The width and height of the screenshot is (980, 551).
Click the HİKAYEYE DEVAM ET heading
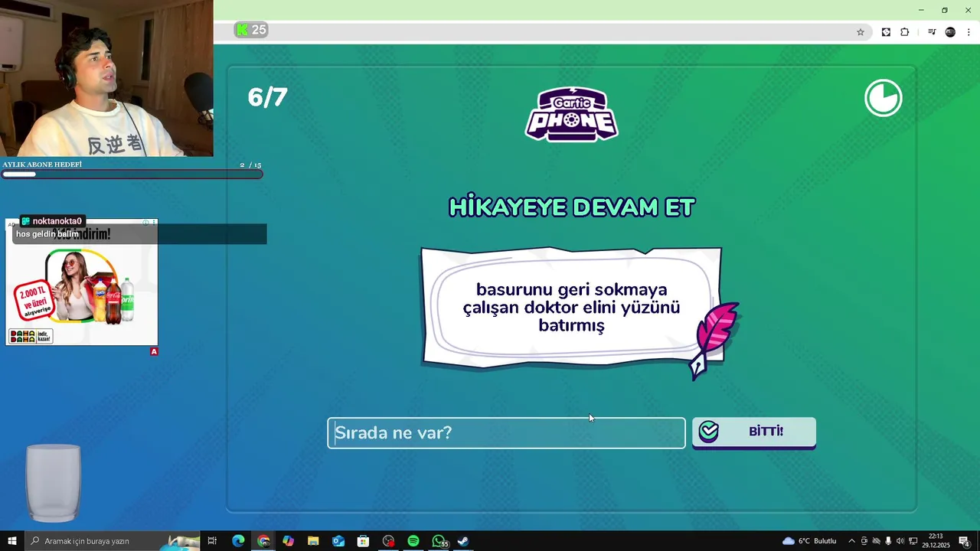tap(571, 207)
